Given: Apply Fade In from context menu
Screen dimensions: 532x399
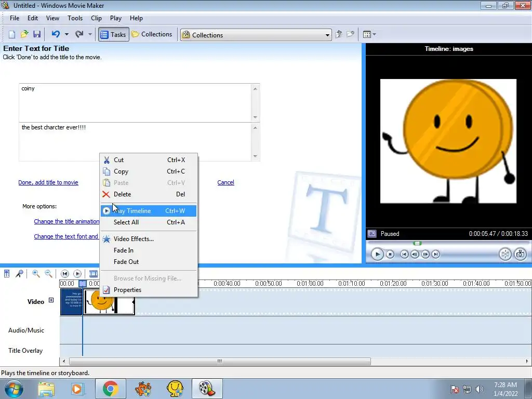Looking at the screenshot, I should 149,250.
